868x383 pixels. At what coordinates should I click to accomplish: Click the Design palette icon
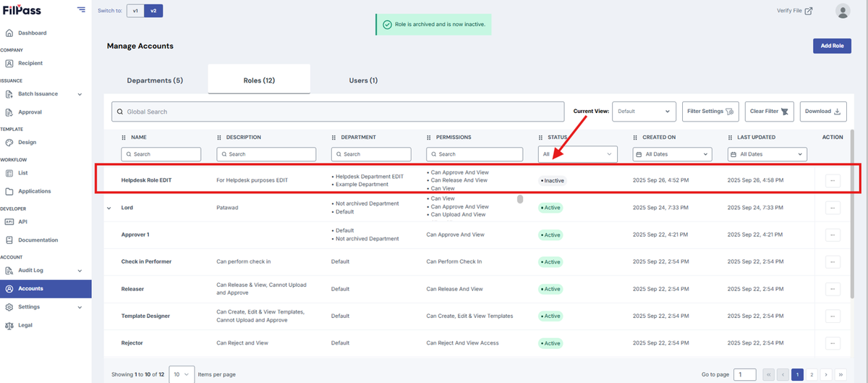pyautogui.click(x=9, y=143)
